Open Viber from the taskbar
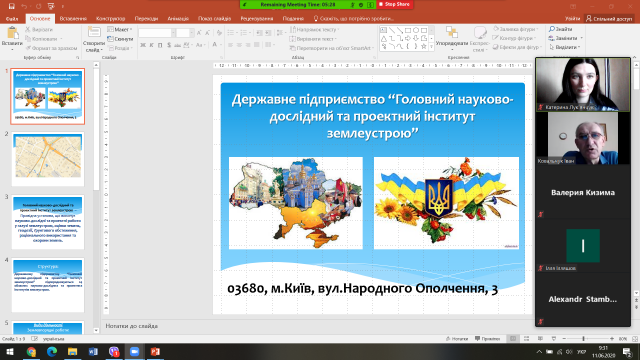Screen dimensions: 640x360 click(114, 351)
